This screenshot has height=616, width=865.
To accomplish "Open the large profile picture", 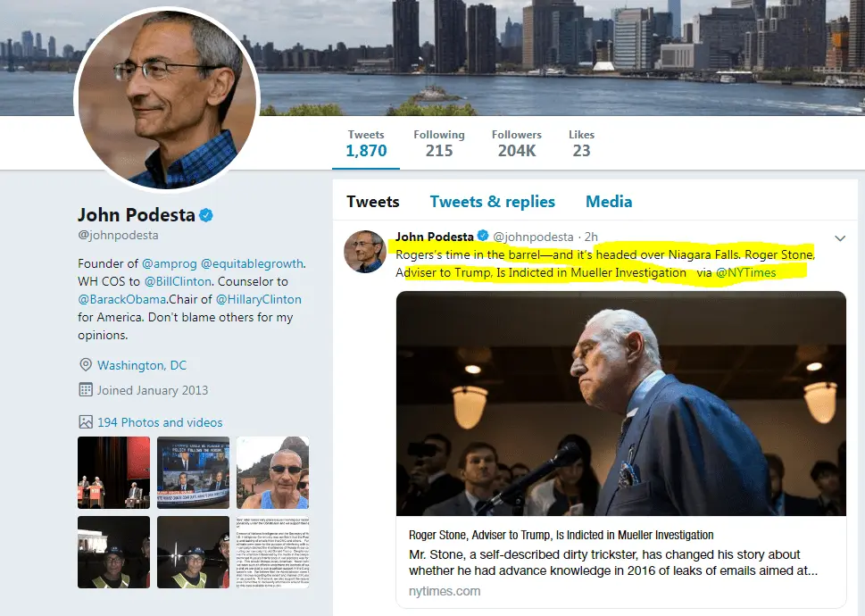I will (x=167, y=101).
